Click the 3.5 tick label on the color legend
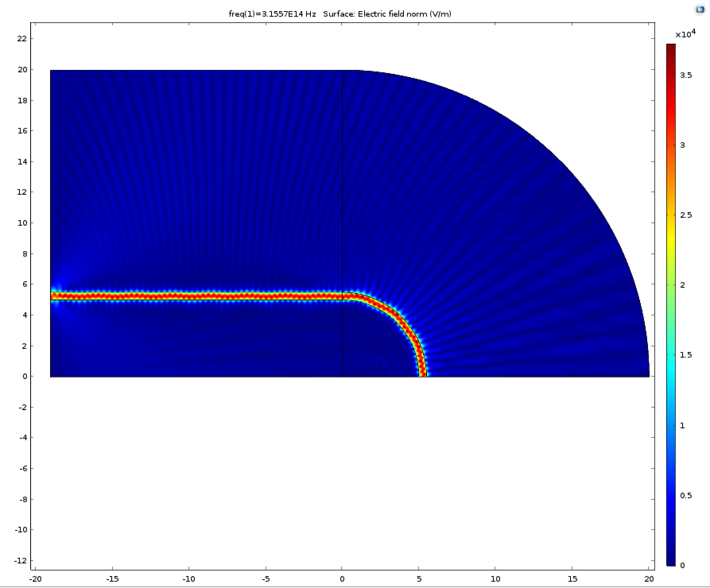The image size is (710, 588). tap(686, 75)
